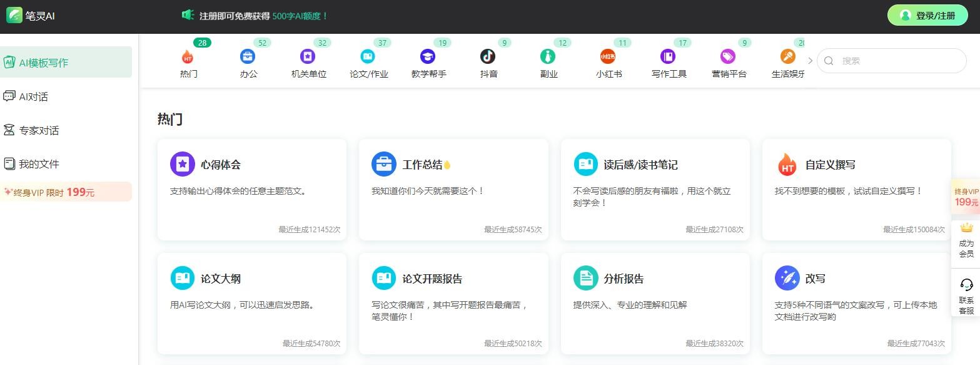Click the text 最近生成58745次
This screenshot has height=365, width=980.
point(513,230)
